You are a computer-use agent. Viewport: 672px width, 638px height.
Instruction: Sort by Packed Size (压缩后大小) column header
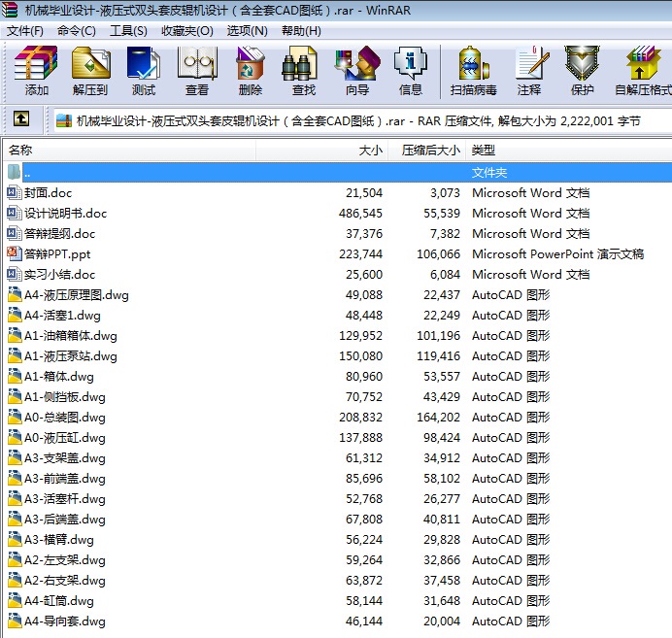(427, 151)
